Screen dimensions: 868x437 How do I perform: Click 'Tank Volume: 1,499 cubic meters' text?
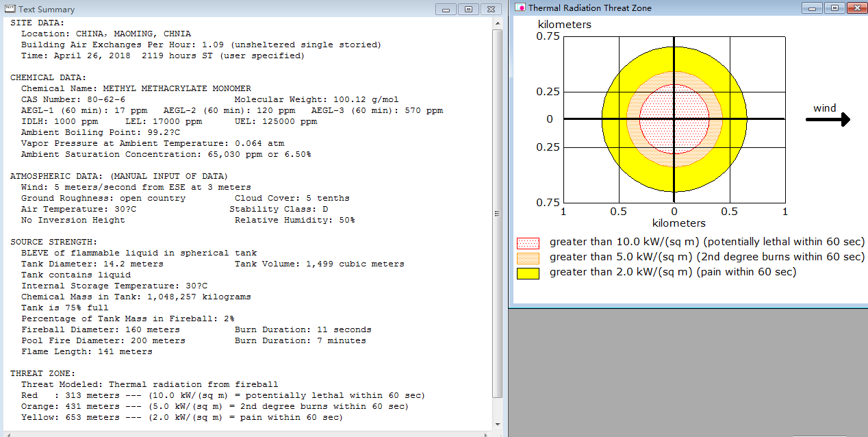[x=320, y=264]
